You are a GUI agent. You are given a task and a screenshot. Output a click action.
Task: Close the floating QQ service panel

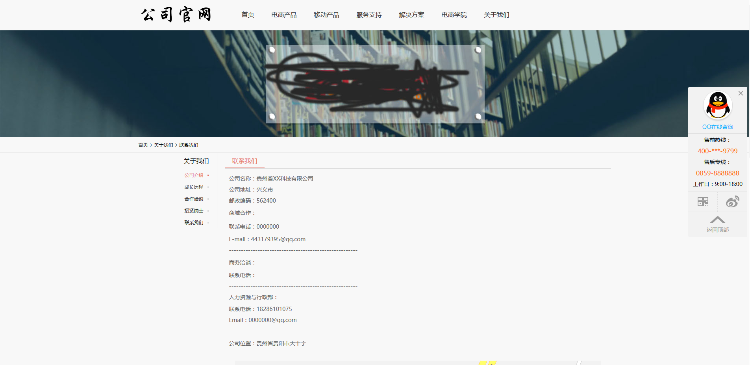[741, 93]
